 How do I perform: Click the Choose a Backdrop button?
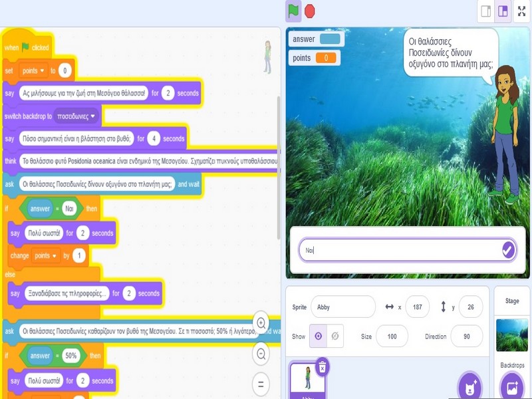click(512, 387)
